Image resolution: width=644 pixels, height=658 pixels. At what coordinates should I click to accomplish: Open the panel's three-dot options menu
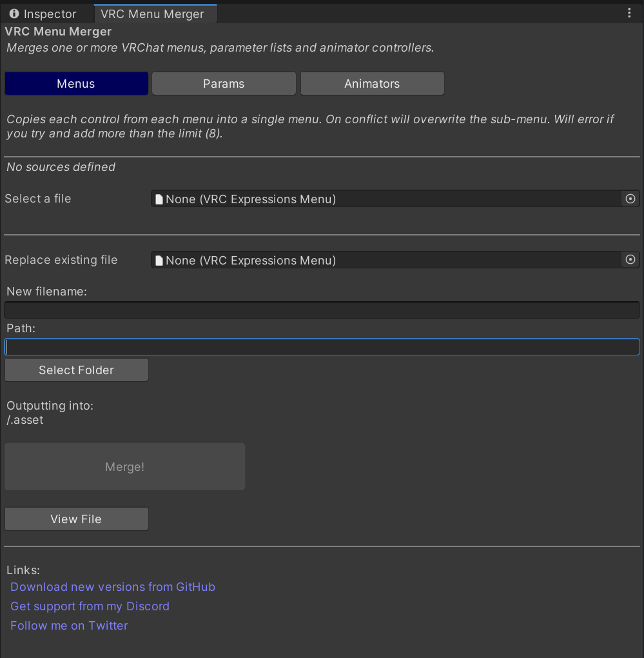point(629,13)
